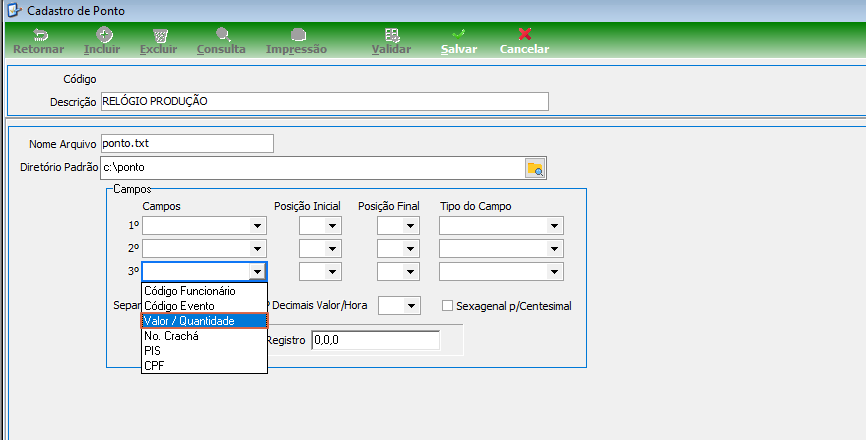
Task: Cancel with the red X Cancelar icon
Action: pyautogui.click(x=525, y=34)
